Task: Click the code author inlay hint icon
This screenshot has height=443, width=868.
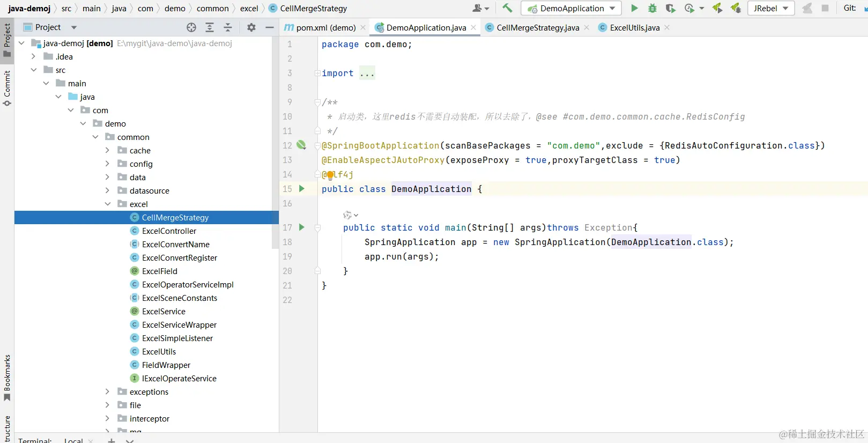Action: click(347, 215)
